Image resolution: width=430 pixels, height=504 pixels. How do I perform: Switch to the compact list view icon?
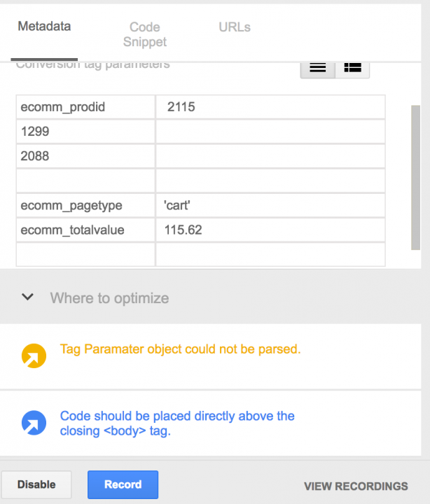[x=318, y=68]
